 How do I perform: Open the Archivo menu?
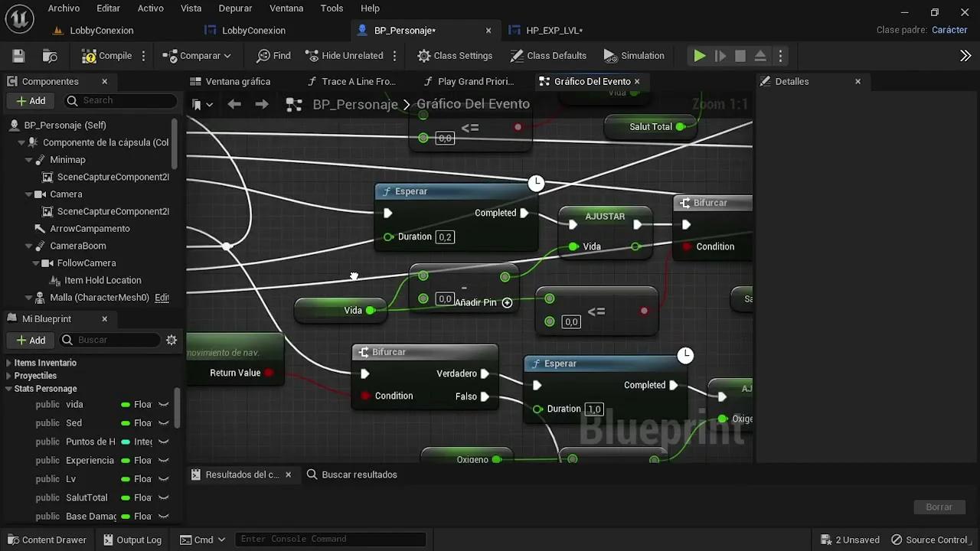(x=64, y=8)
